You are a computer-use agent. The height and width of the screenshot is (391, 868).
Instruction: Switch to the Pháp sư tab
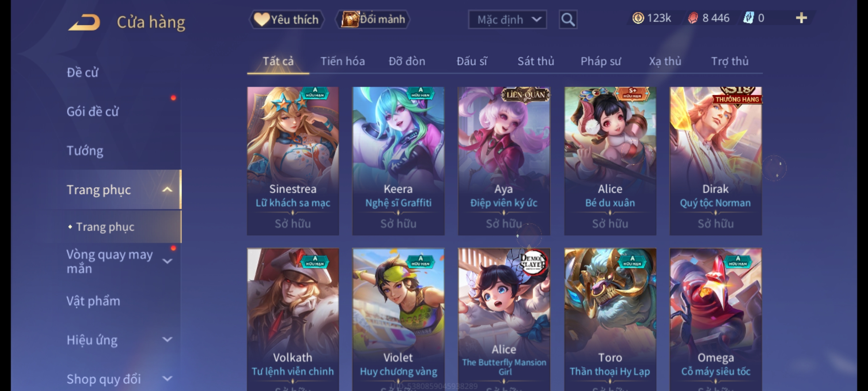click(x=601, y=61)
